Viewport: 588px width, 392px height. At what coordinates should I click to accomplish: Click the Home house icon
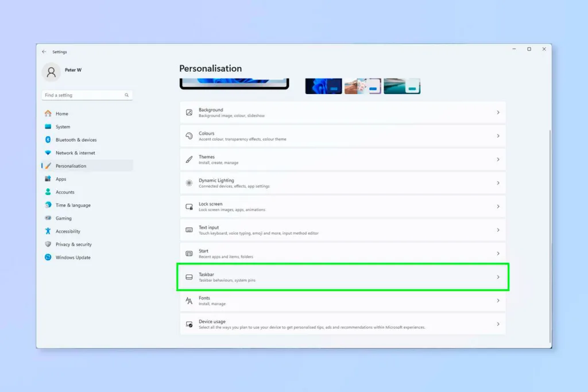(x=48, y=113)
